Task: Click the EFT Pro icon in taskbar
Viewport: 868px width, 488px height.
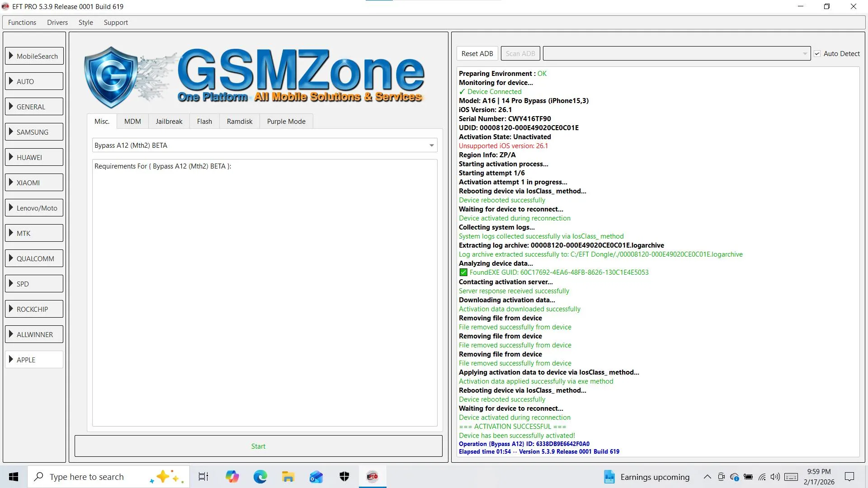Action: pos(372,477)
